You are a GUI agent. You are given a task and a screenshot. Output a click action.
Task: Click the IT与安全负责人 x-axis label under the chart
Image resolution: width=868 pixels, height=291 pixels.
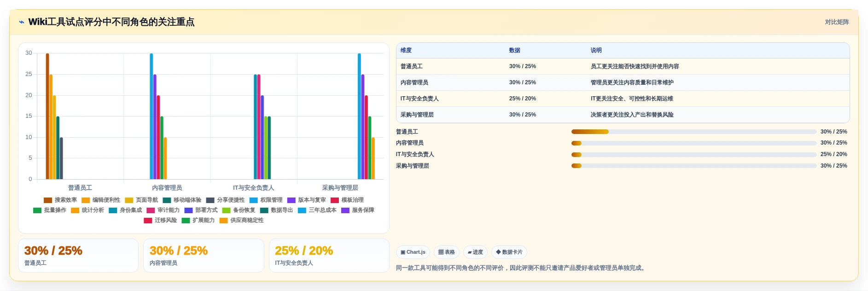tap(253, 188)
